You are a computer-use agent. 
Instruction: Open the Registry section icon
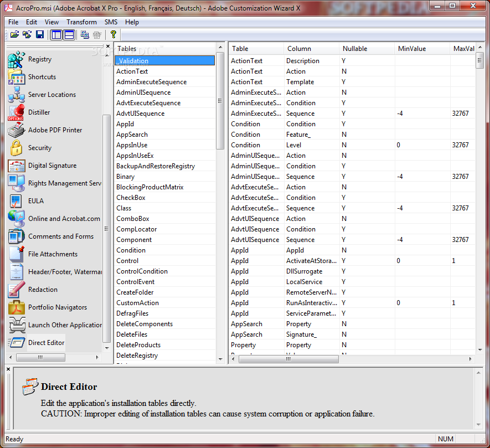tap(16, 59)
